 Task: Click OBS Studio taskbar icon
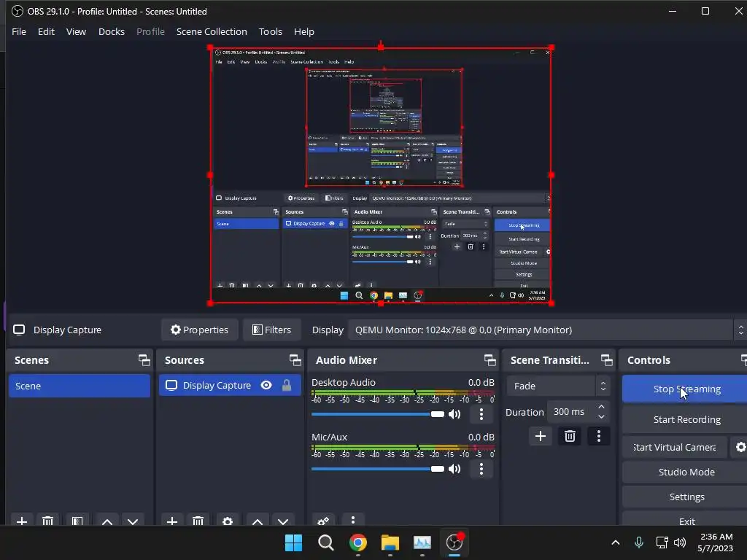454,542
